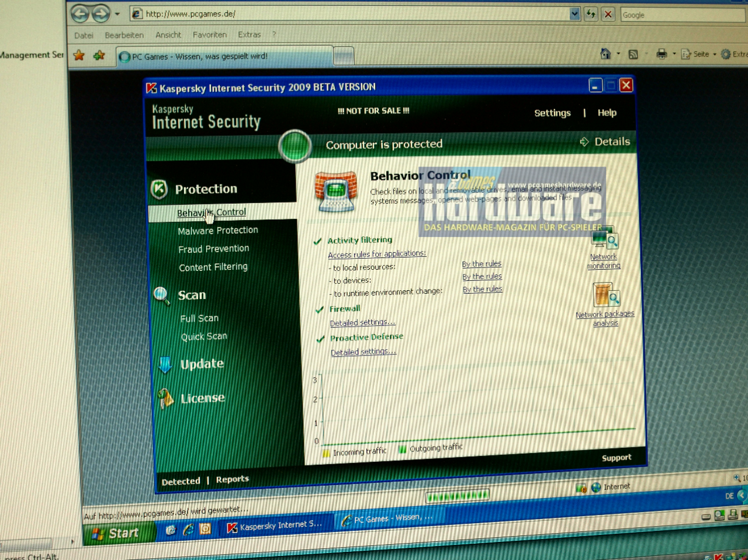Open Network monitoring tool icon

[604, 238]
